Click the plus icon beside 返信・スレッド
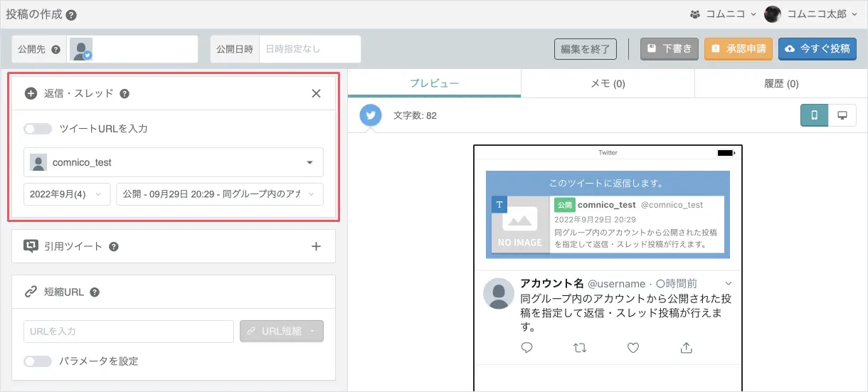 (31, 93)
